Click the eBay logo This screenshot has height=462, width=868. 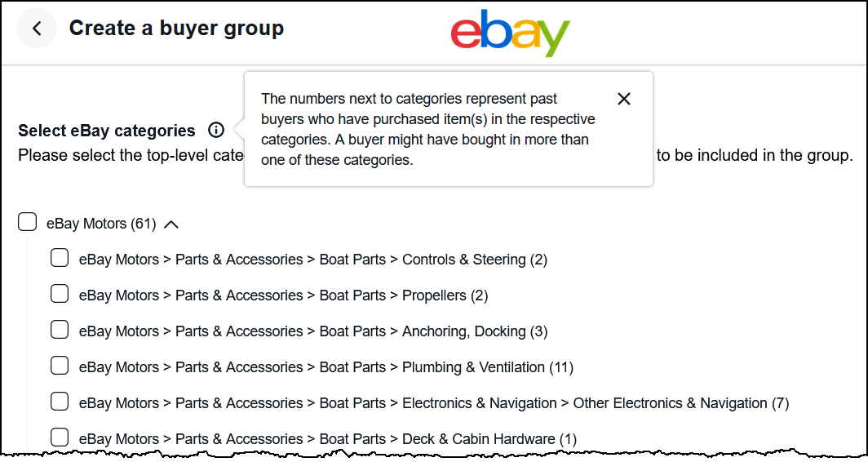click(x=511, y=33)
